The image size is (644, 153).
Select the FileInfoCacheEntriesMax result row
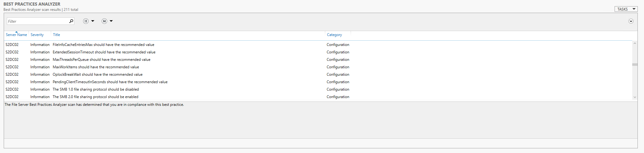click(x=103, y=45)
